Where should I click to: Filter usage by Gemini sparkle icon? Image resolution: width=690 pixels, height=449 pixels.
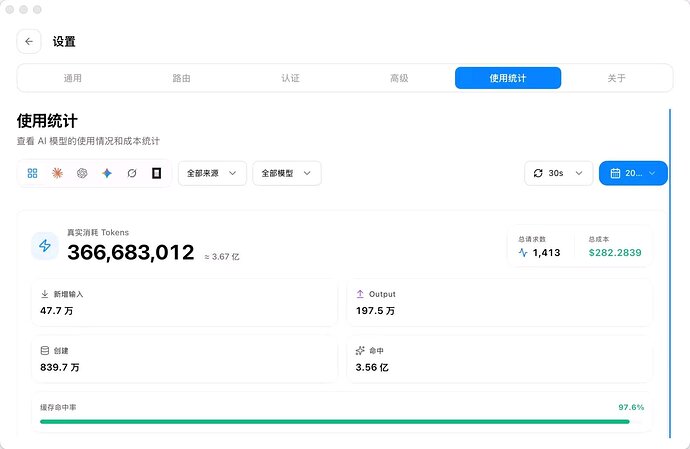click(x=107, y=173)
